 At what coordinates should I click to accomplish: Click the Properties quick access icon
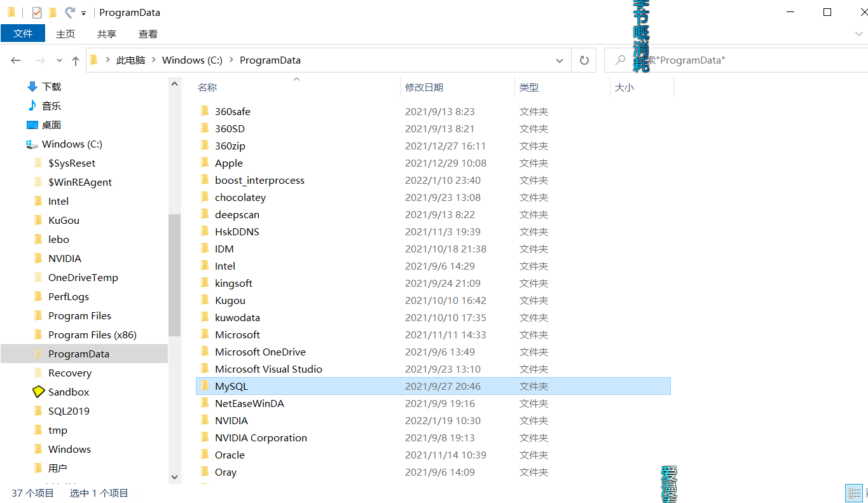(x=37, y=12)
